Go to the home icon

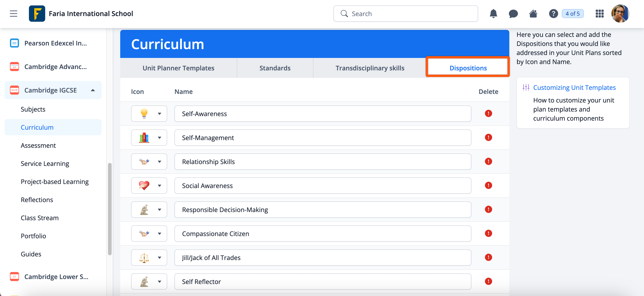533,14
